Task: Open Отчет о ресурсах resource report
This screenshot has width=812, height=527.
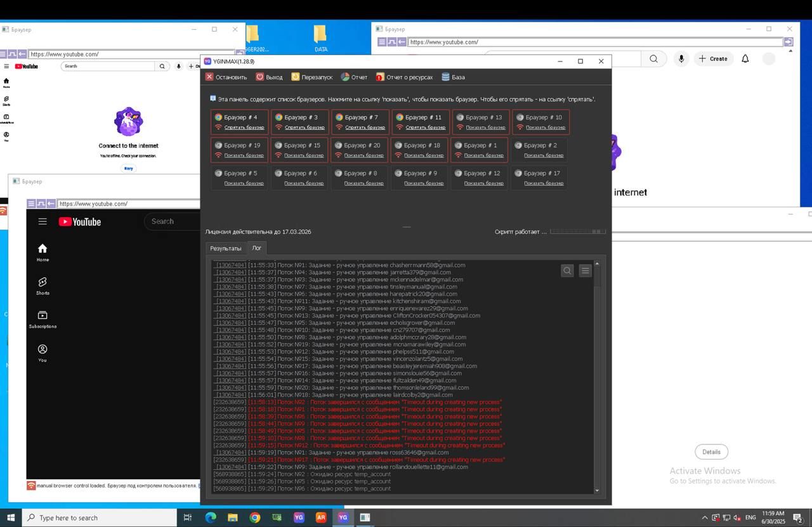Action: (x=380, y=77)
